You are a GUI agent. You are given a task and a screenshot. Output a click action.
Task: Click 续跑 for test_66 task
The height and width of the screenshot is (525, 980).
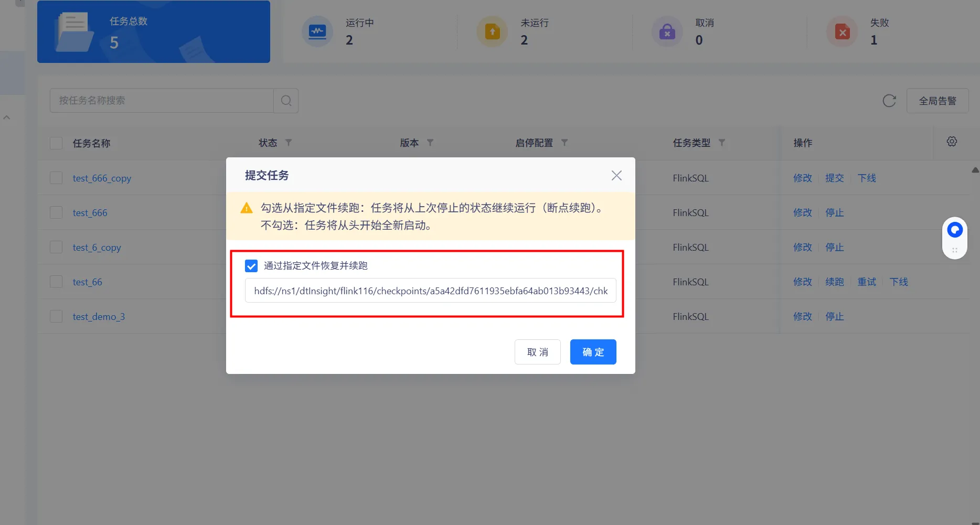[x=834, y=282]
